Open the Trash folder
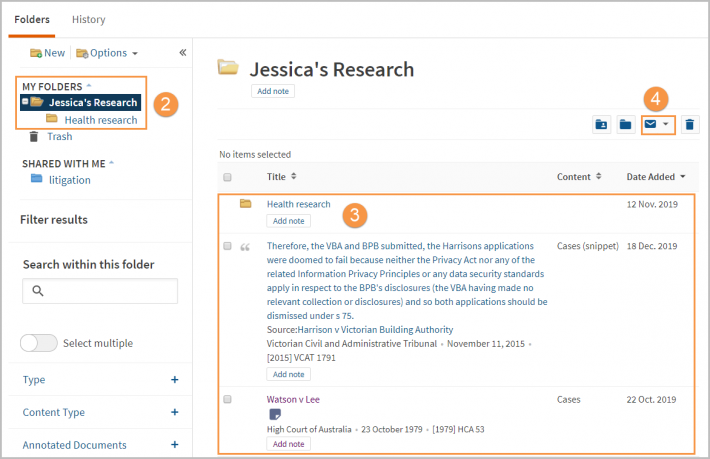Screen dimensions: 710x459 (59, 136)
